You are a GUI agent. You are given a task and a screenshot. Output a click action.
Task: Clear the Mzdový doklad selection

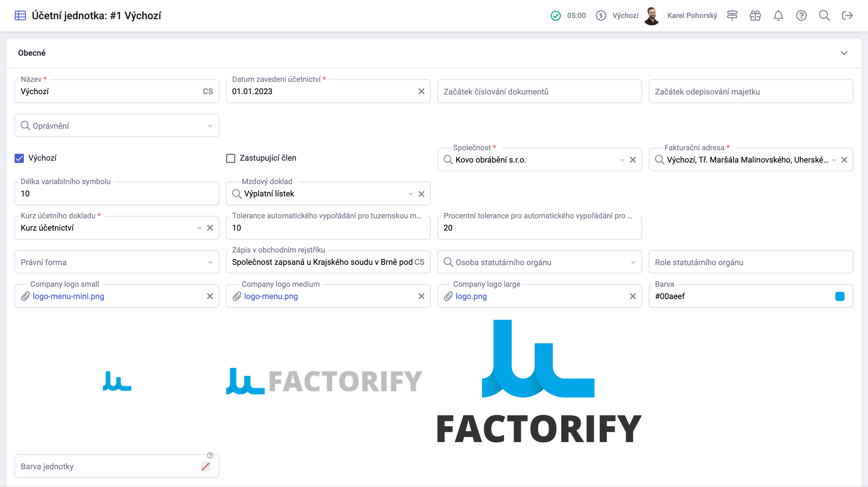point(421,194)
